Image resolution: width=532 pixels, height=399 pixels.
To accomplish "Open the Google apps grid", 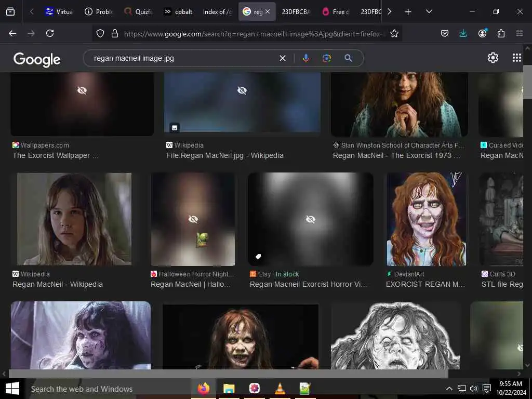I will (517, 58).
